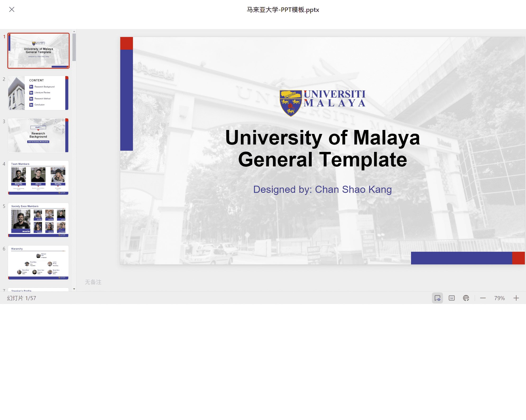Click the 79% zoom level value

(x=500, y=298)
